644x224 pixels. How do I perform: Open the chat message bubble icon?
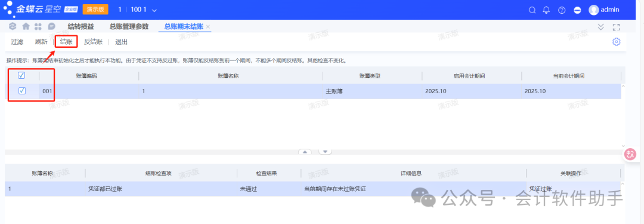tap(51, 27)
